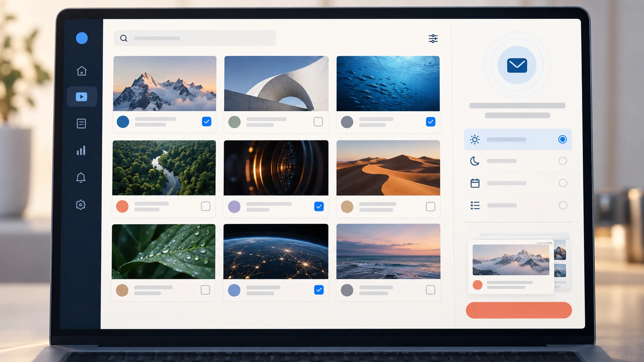The width and height of the screenshot is (644, 362).
Task: Click the blue avatar on mountain card
Action: 123,122
